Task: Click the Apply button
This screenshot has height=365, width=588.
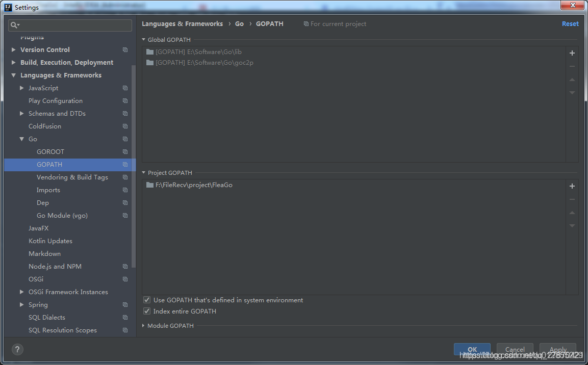Action: click(557, 349)
